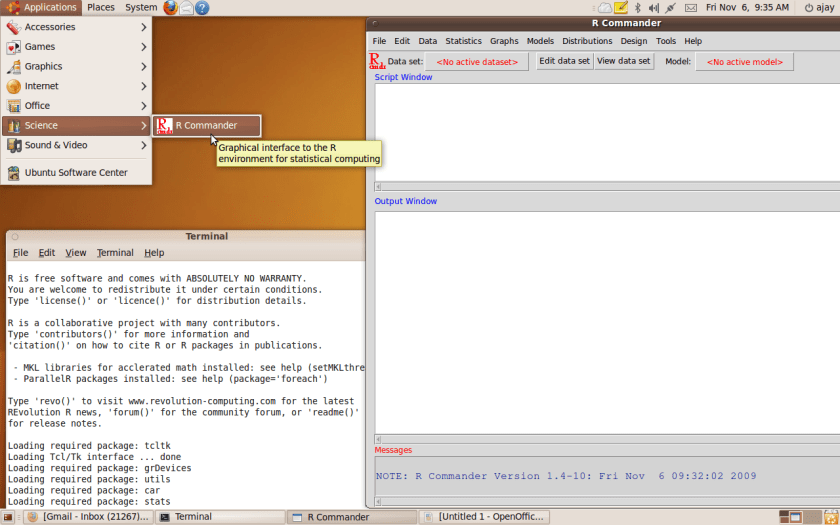Open the blue help launcher icon
Image resolution: width=840 pixels, height=525 pixels.
202,8
